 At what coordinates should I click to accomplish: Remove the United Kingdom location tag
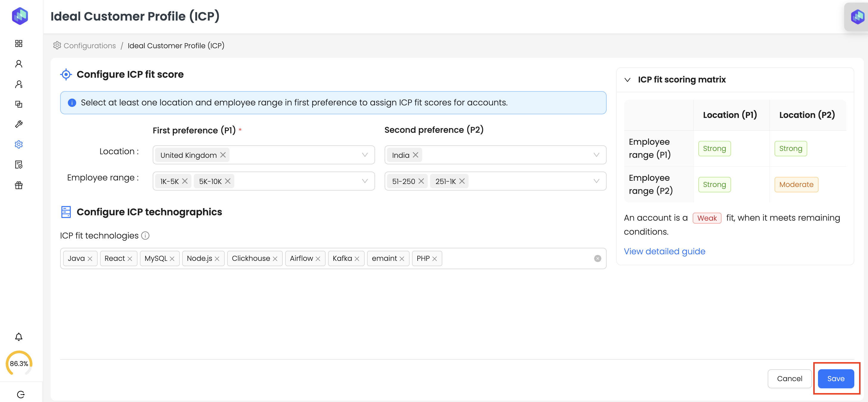pos(223,155)
